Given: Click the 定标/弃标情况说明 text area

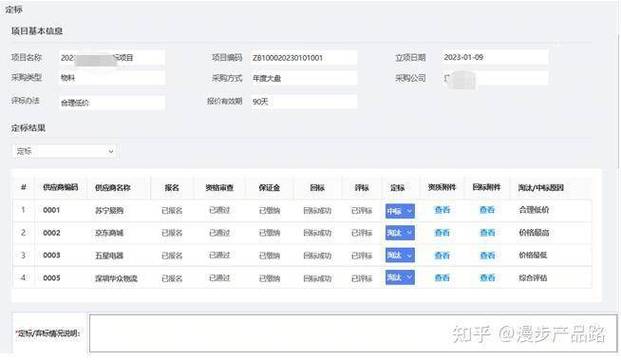Looking at the screenshot, I should coord(353,333).
